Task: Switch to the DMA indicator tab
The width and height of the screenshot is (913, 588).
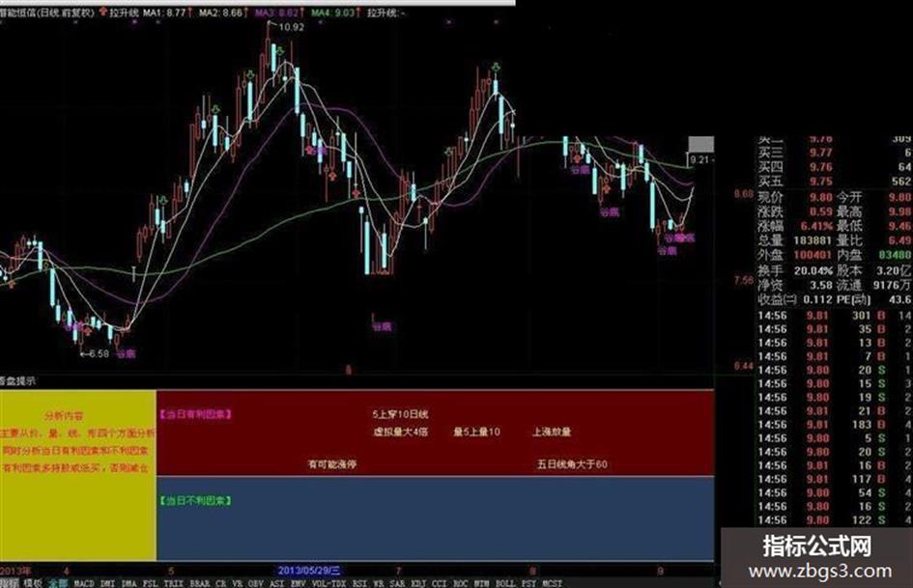Action: click(128, 583)
